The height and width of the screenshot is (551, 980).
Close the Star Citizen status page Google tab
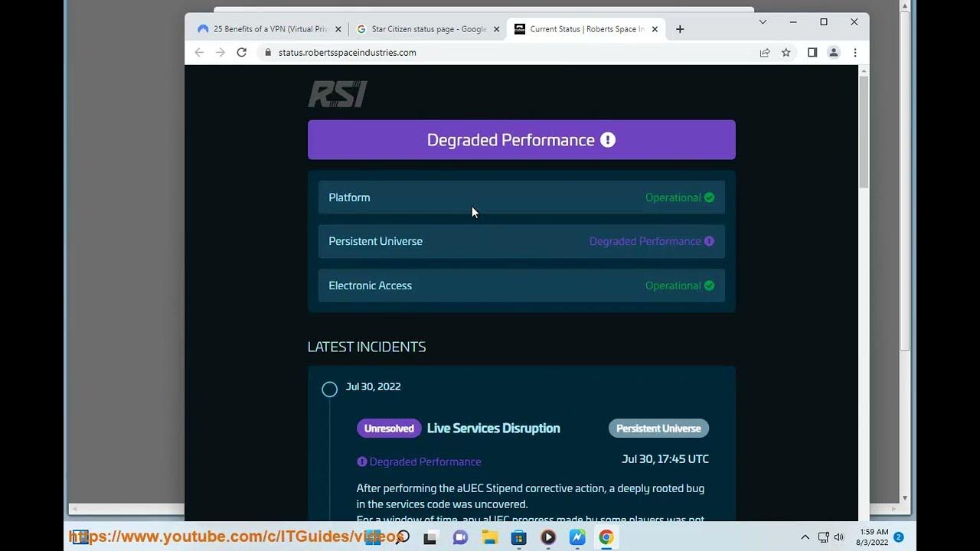(x=496, y=29)
